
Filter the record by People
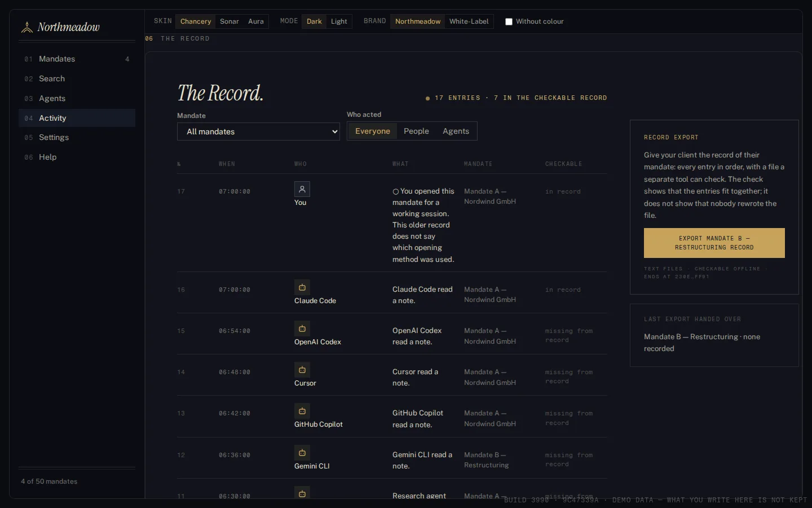[x=416, y=131]
